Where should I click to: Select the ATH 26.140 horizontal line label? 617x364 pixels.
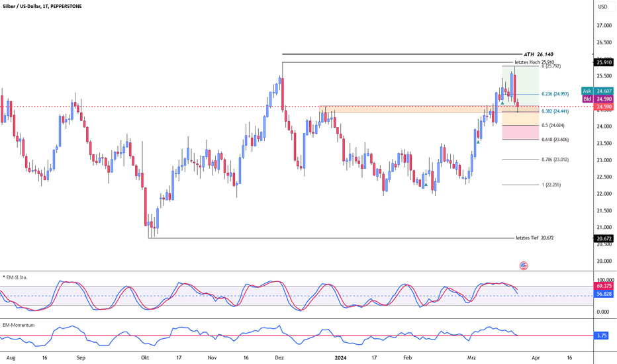[538, 54]
